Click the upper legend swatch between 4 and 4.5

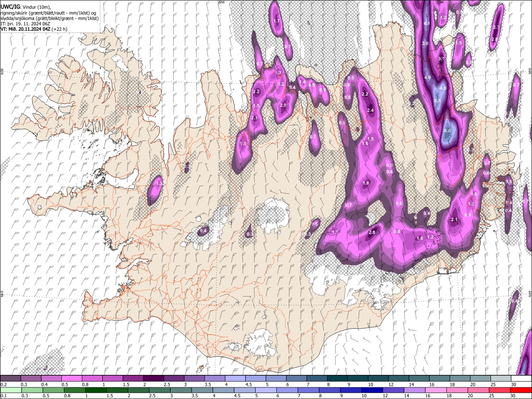[235, 379]
